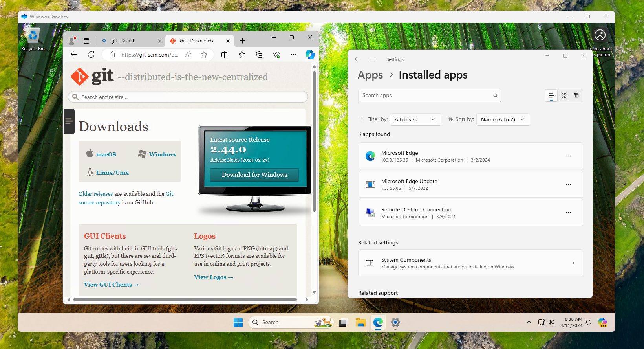Screen dimensions: 644x349
Task: Click the Search apps field
Action: pyautogui.click(x=430, y=96)
